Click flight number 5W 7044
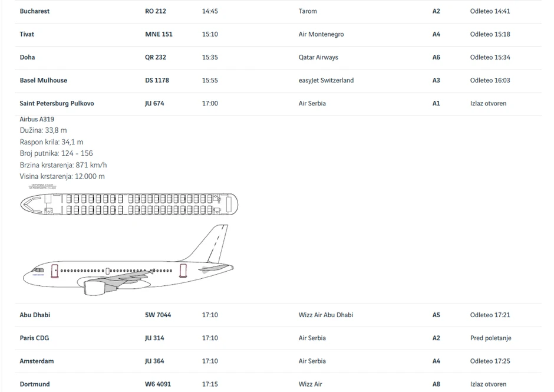The height and width of the screenshot is (392, 554). coord(158,315)
